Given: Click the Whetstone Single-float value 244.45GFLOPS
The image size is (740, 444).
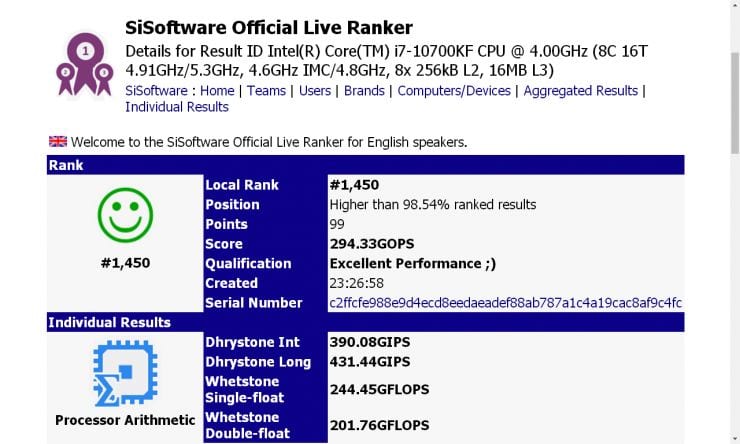Looking at the screenshot, I should point(379,390).
